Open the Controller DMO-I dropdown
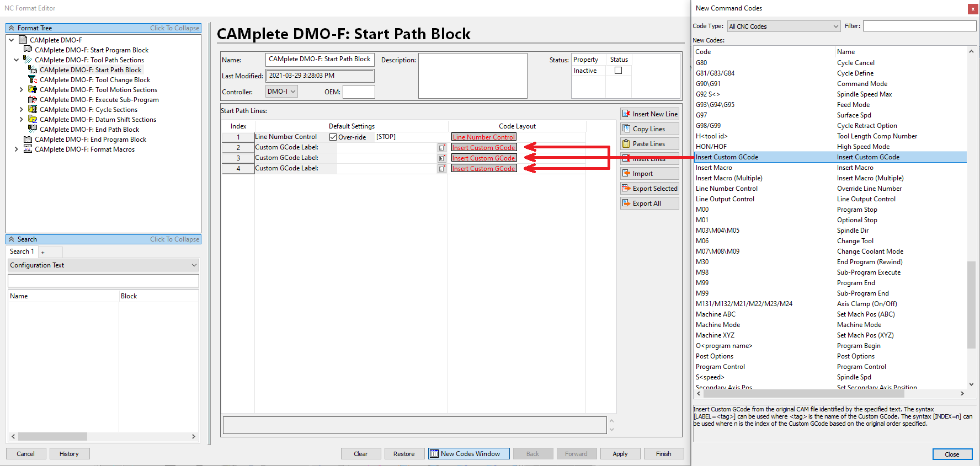Viewport: 980px width, 466px height. point(281,92)
